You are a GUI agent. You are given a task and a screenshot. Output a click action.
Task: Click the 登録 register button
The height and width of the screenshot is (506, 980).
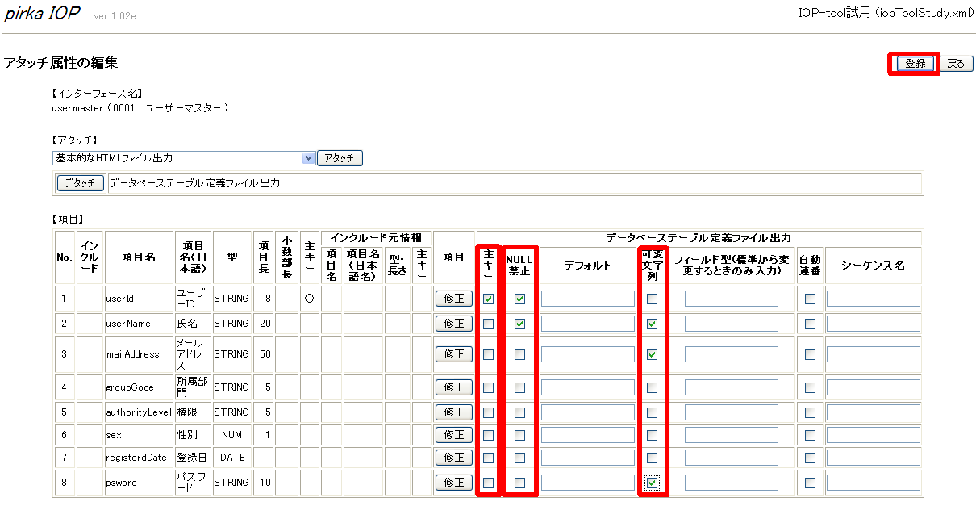[x=915, y=64]
